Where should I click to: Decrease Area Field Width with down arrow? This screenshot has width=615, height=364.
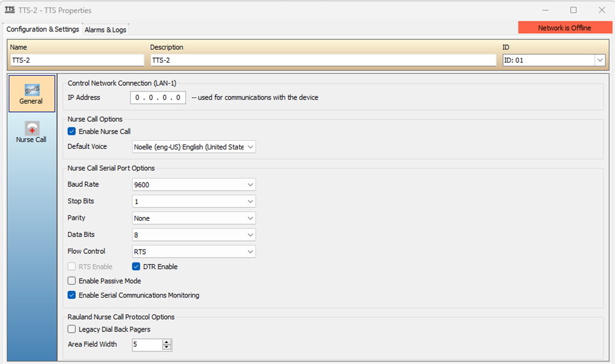[x=167, y=347]
